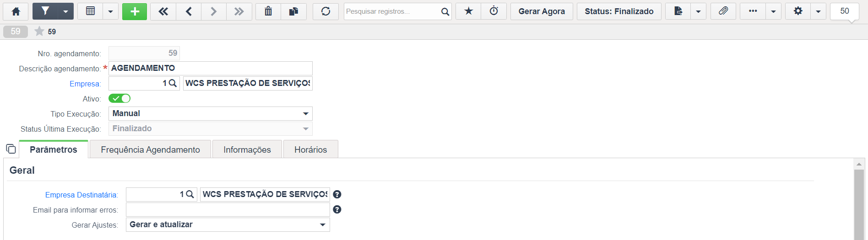This screenshot has height=240, width=868.
Task: Jump to first record with double-left arrows
Action: click(163, 11)
